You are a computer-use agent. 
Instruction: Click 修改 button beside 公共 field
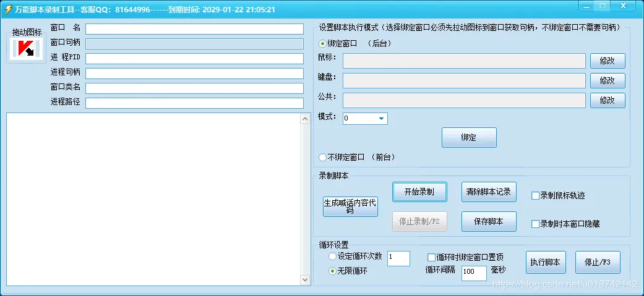[x=608, y=100]
